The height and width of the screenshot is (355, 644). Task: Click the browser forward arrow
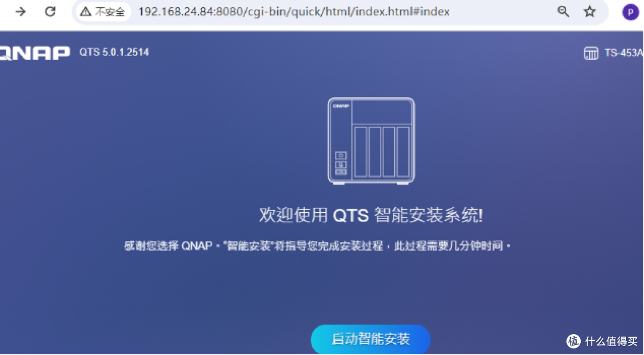20,11
